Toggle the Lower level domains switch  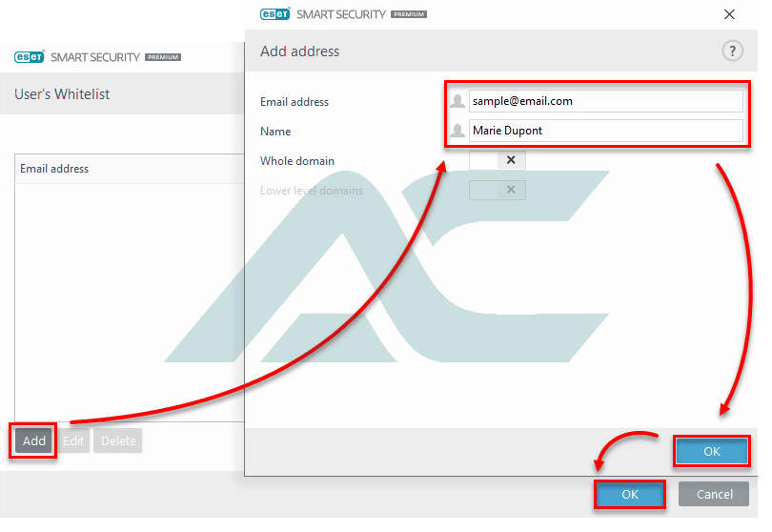[498, 190]
